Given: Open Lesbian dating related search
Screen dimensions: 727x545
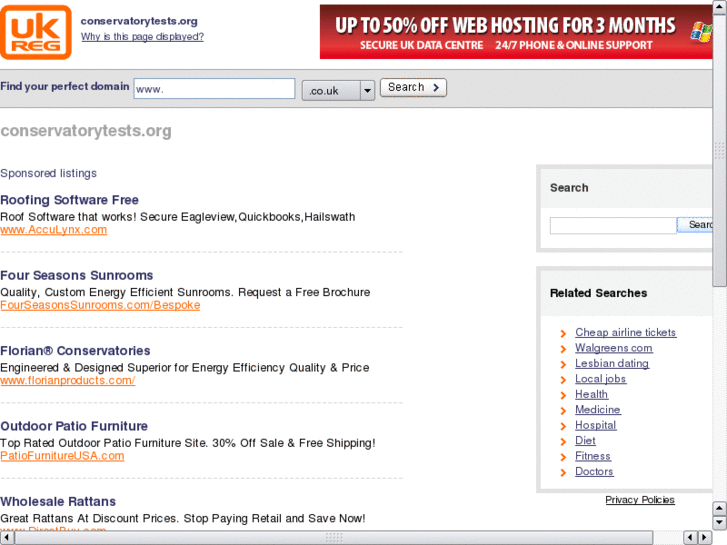Looking at the screenshot, I should 612,363.
